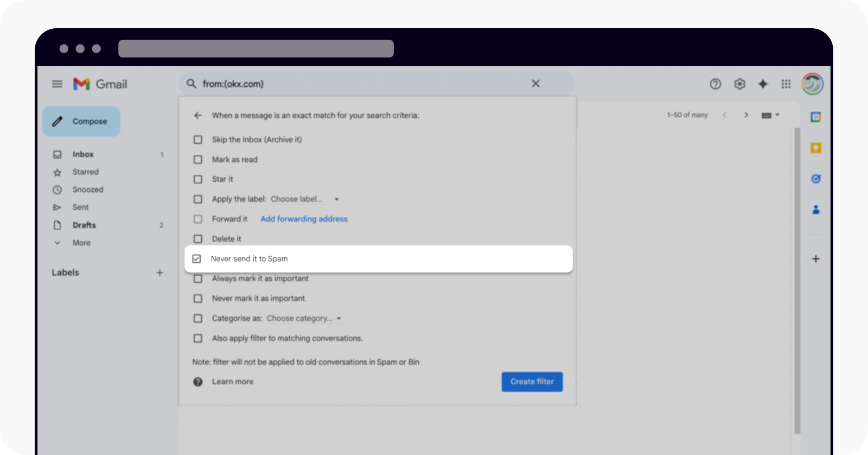Viewport: 868px width, 455px height.
Task: Click Compose button
Action: click(81, 121)
